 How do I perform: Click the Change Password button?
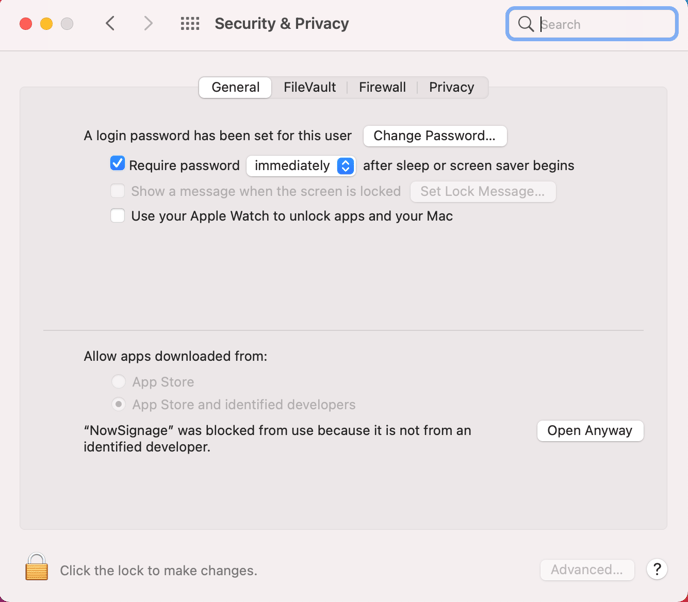[x=434, y=136]
